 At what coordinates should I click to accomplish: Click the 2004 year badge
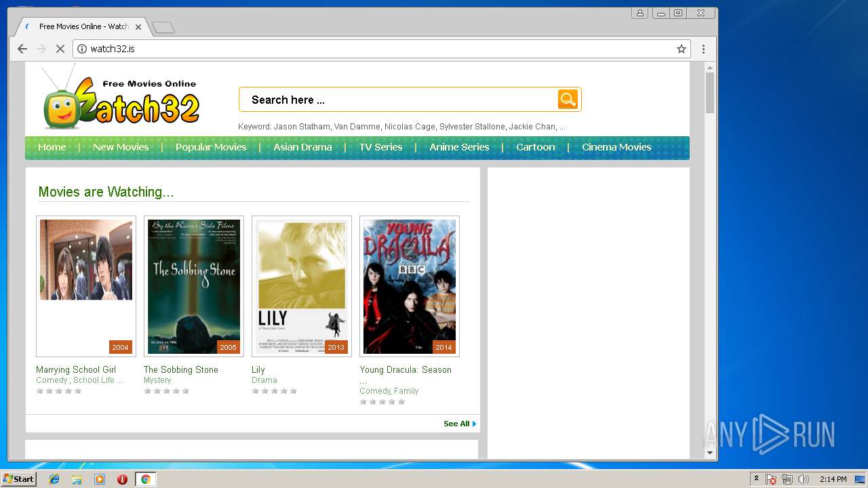tap(120, 347)
